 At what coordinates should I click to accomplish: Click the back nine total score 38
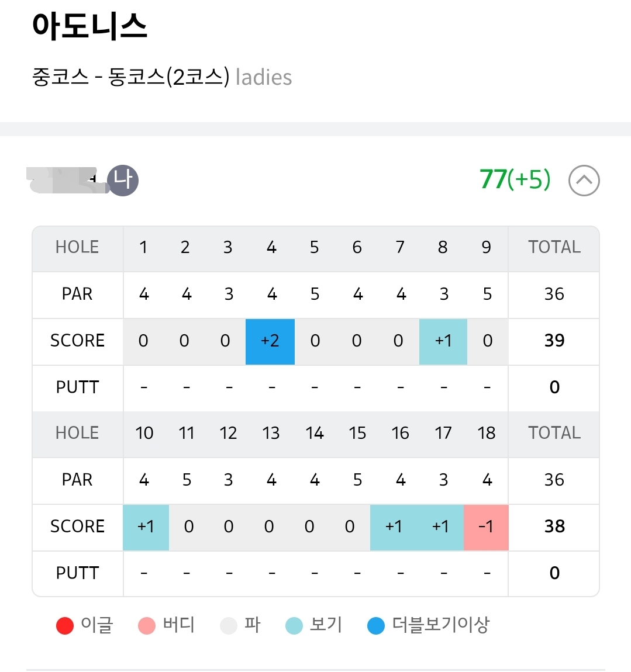pos(554,526)
